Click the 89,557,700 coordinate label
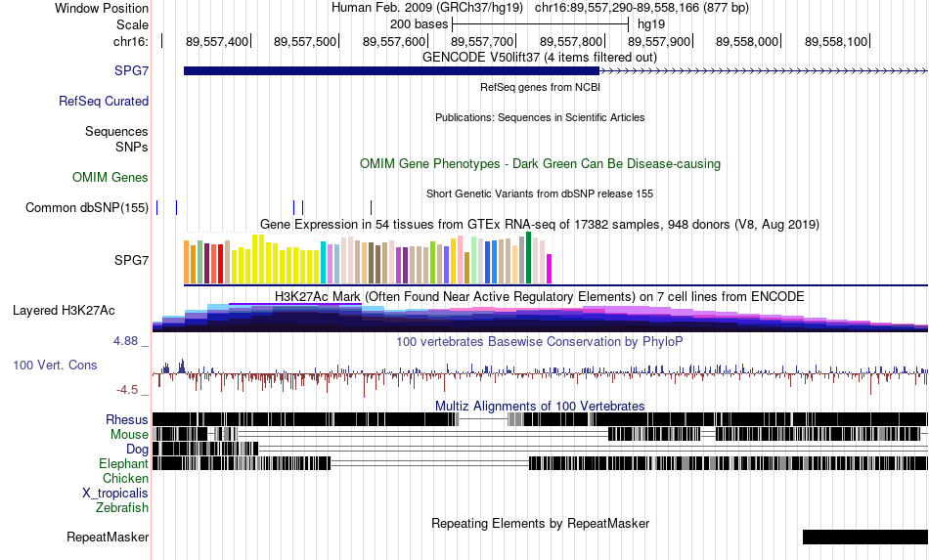Viewport: 929px width, 560px height. (x=482, y=41)
